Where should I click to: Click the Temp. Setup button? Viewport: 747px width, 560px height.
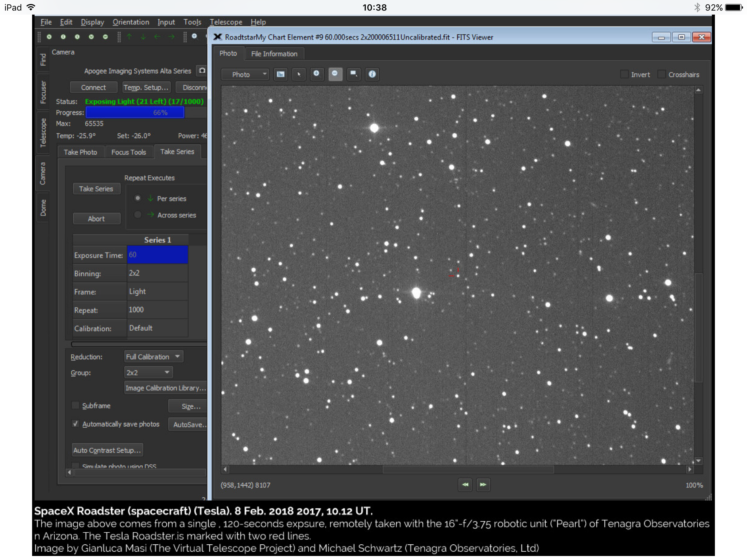(x=146, y=87)
